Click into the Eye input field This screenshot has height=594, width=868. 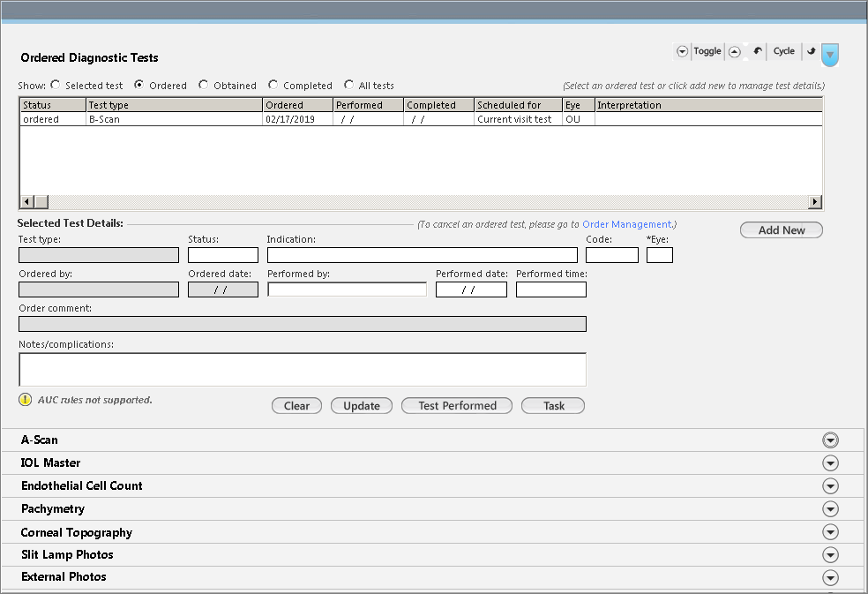pos(660,255)
